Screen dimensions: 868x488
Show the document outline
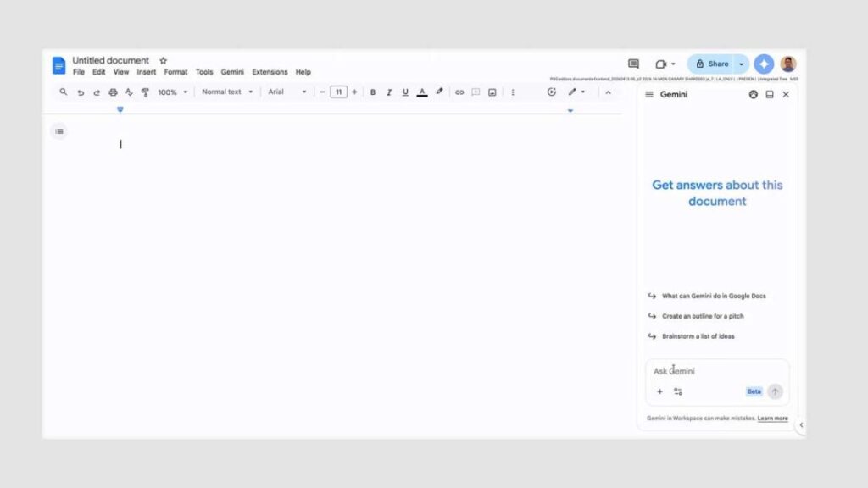[59, 131]
